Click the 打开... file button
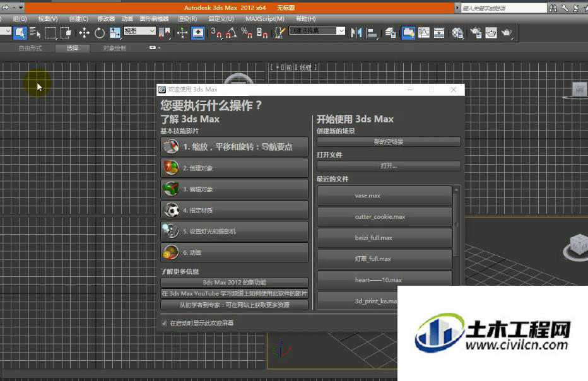The image size is (588, 381). 389,166
